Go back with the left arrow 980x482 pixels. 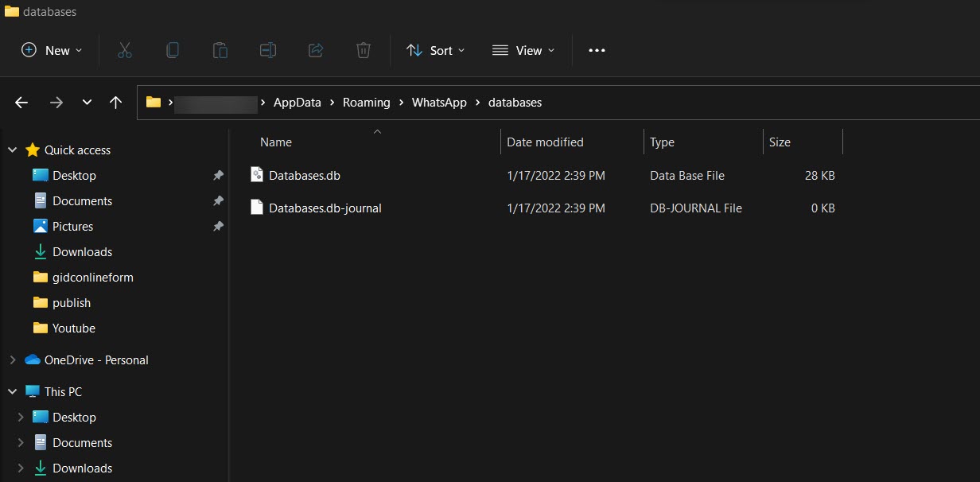coord(21,103)
